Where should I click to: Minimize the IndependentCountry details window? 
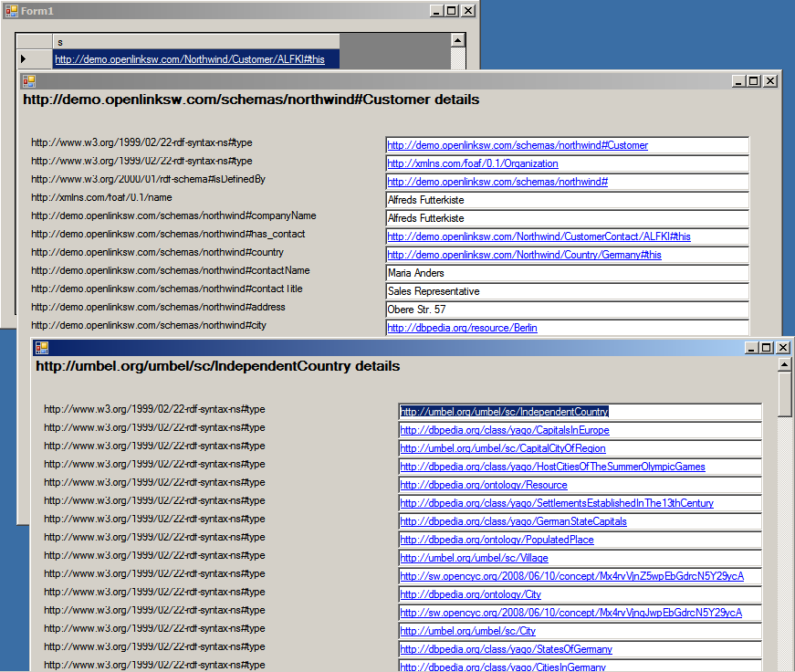752,347
